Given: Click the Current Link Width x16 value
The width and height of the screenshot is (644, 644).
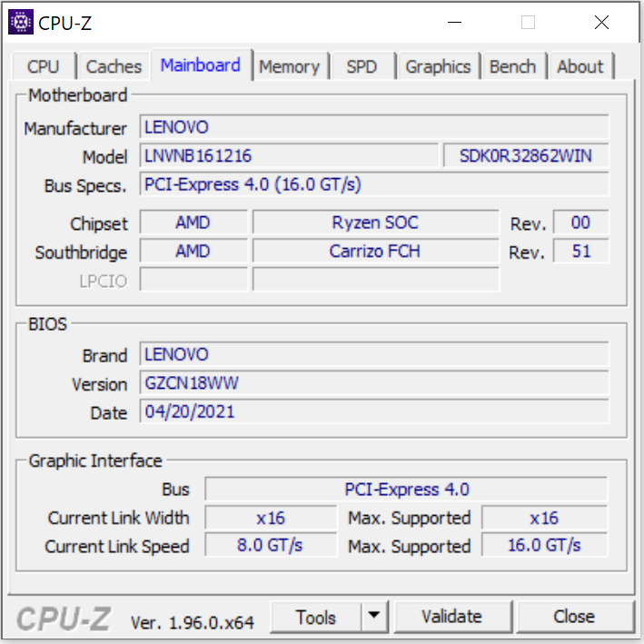Looking at the screenshot, I should (x=271, y=518).
